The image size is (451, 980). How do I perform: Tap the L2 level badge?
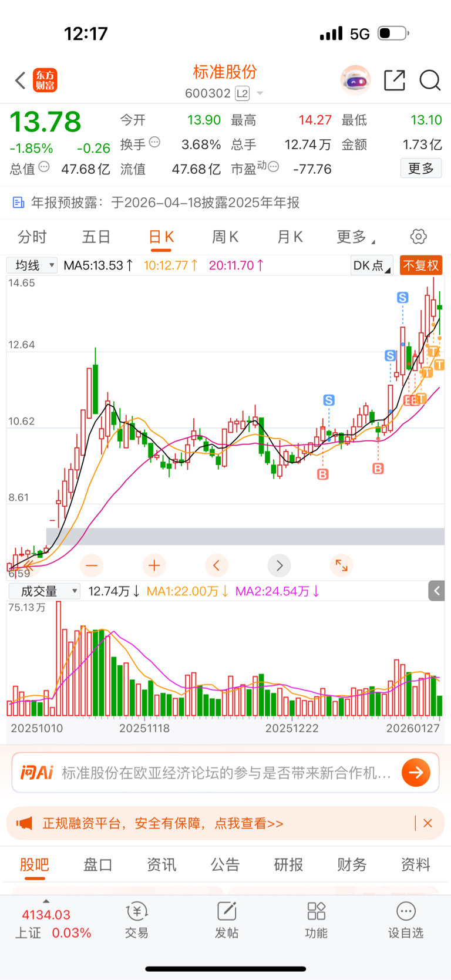242,93
